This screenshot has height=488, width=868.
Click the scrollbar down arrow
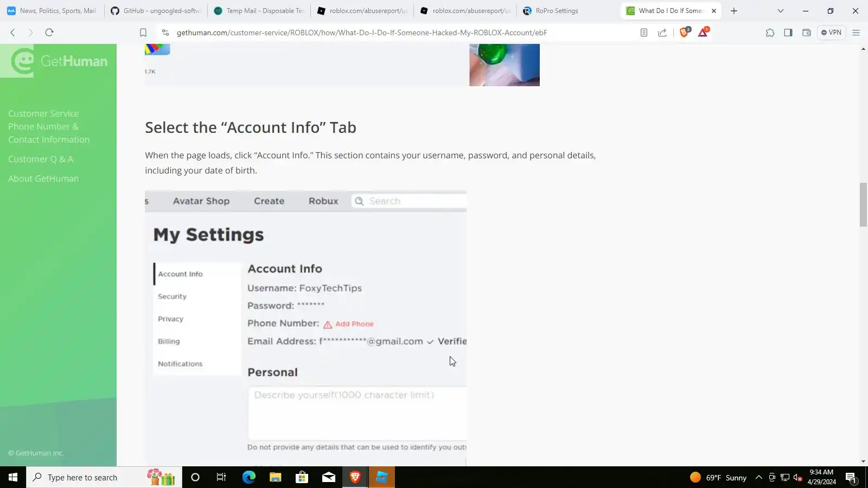point(863,461)
